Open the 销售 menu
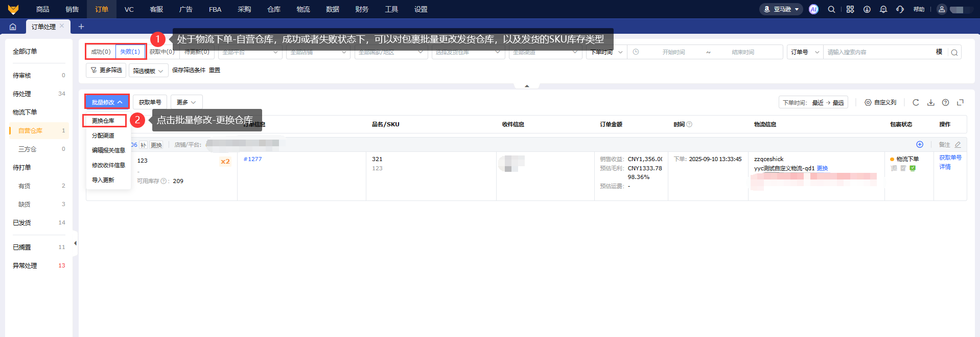This screenshot has height=337, width=980. 72,9
